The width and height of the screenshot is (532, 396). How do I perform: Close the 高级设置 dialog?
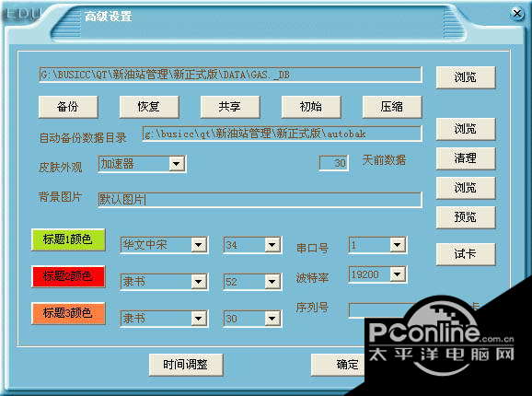click(x=517, y=14)
